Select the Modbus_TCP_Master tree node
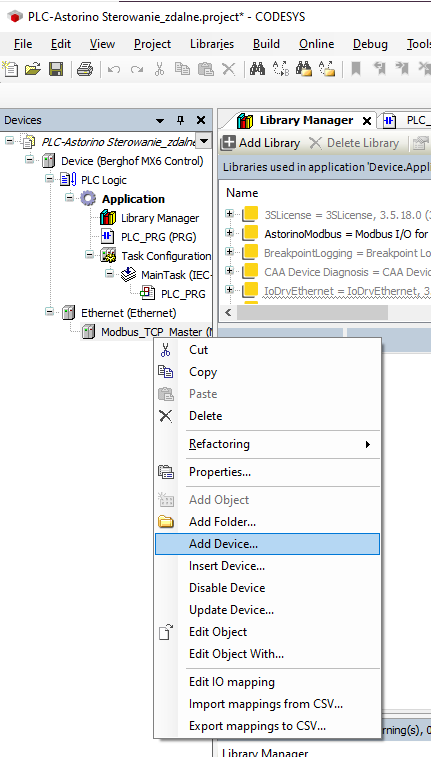Screen dimensions: 432x758 click(x=156, y=332)
